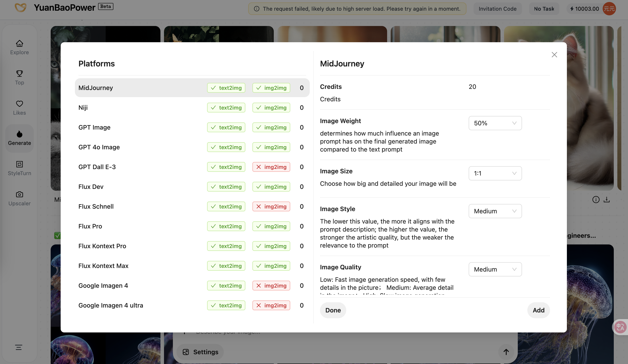Select the MidJourney platform row

pyautogui.click(x=192, y=88)
